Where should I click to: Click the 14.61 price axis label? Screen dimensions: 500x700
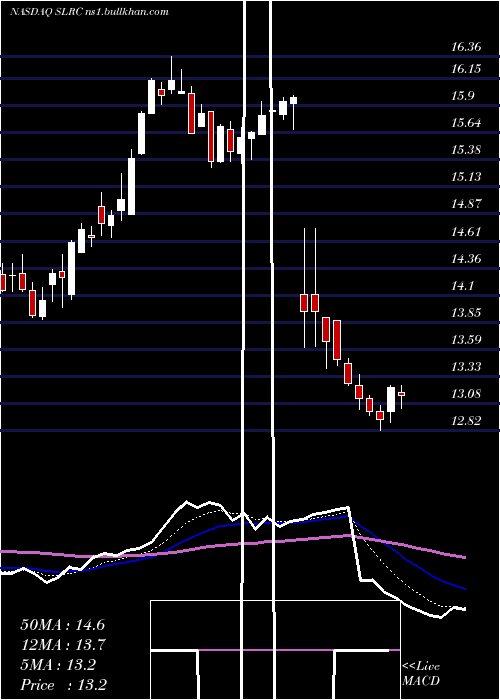click(x=466, y=232)
